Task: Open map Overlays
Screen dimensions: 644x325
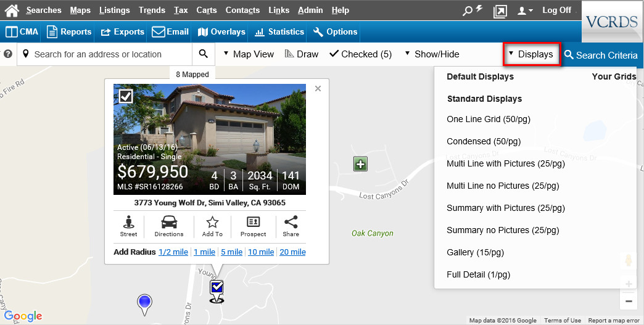Action: coord(221,32)
